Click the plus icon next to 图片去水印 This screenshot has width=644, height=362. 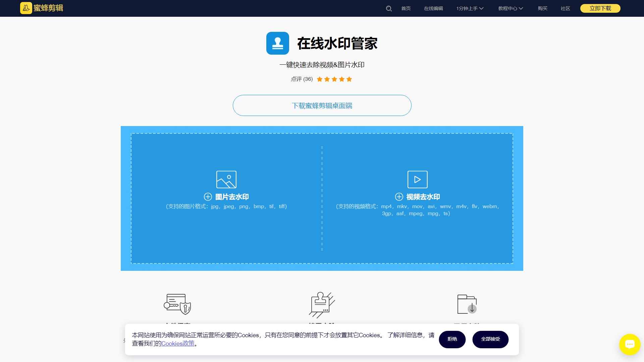click(207, 197)
